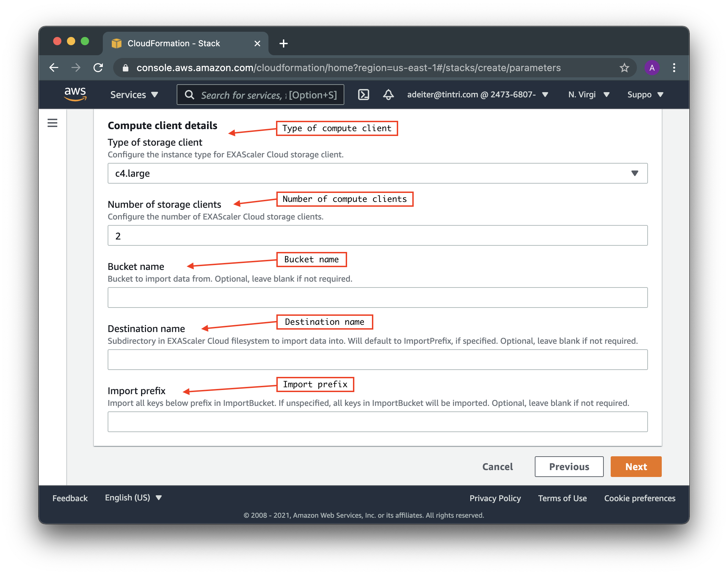
Task: Bookmark this page with the star icon
Action: (x=624, y=68)
